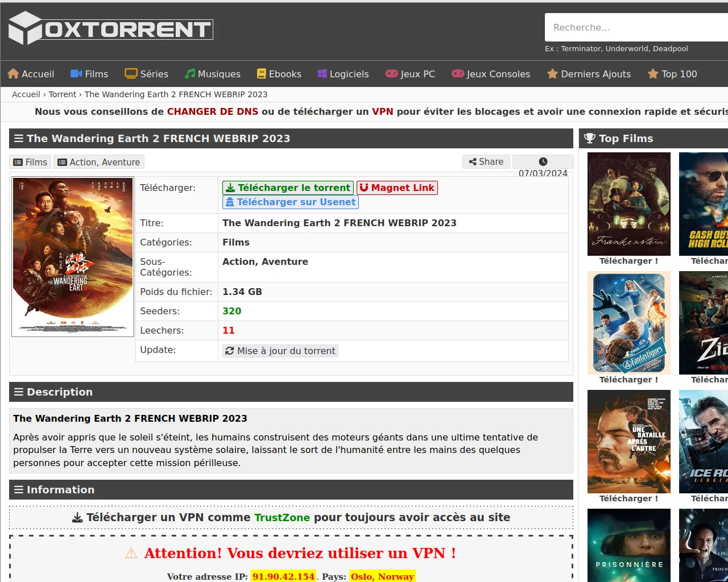728x582 pixels.
Task: Click the Films value in the Catégories row
Action: click(236, 242)
